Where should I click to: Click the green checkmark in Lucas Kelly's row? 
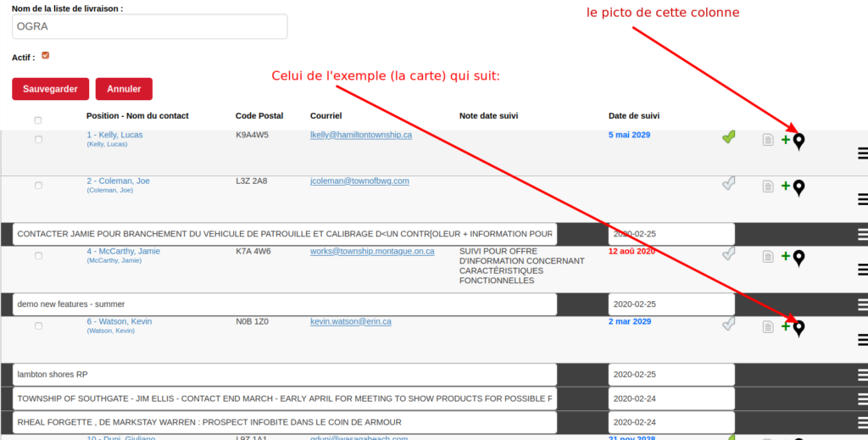pos(728,137)
